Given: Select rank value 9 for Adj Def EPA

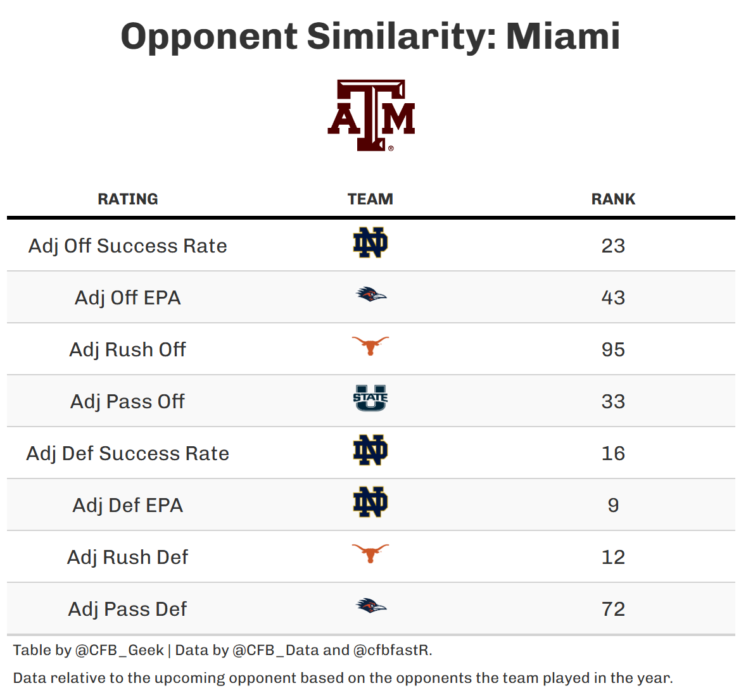Looking at the screenshot, I should coord(613,505).
